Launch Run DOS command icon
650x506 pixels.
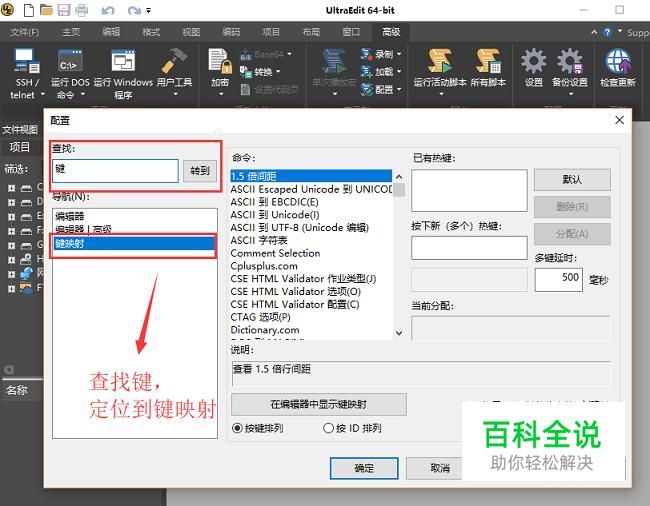click(70, 61)
